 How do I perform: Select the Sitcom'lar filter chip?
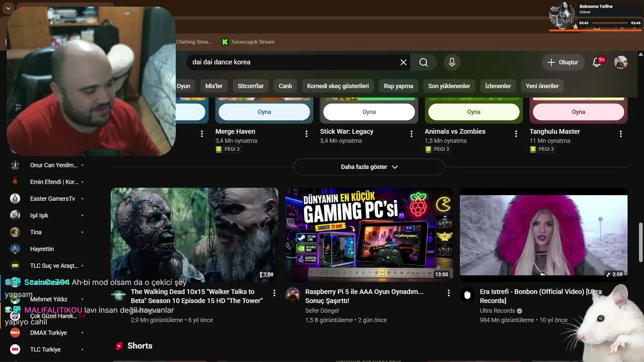click(x=251, y=86)
